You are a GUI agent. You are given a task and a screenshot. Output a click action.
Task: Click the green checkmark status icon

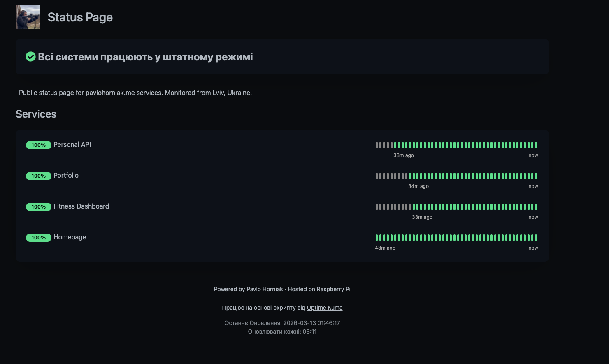(30, 57)
